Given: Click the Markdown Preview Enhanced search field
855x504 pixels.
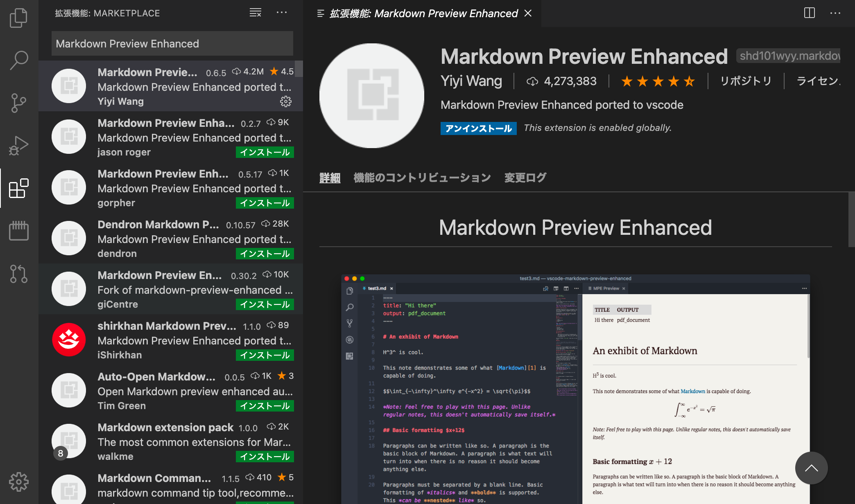Looking at the screenshot, I should point(172,43).
